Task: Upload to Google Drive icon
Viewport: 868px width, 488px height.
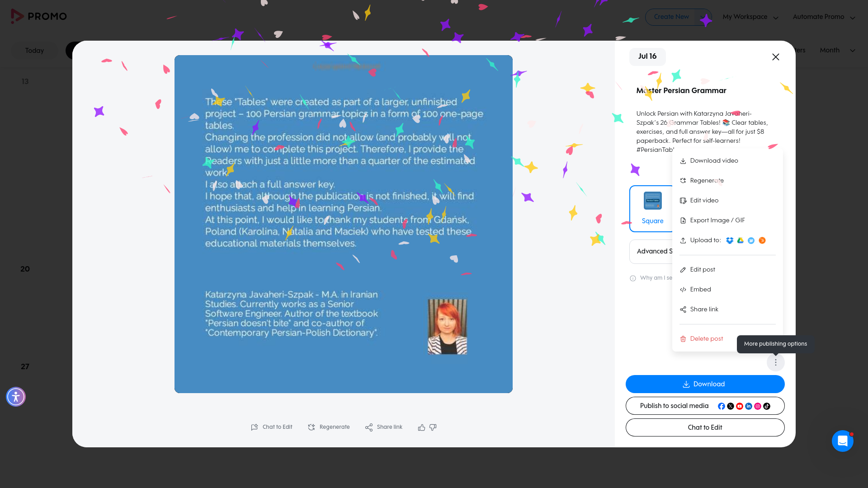Action: pyautogui.click(x=741, y=240)
